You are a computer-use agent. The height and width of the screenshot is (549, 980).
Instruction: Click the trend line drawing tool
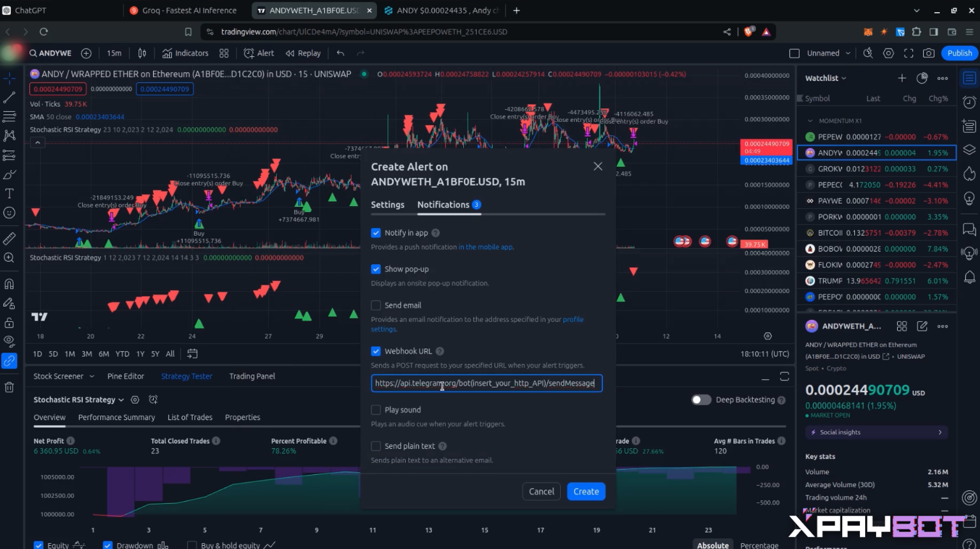tap(10, 98)
